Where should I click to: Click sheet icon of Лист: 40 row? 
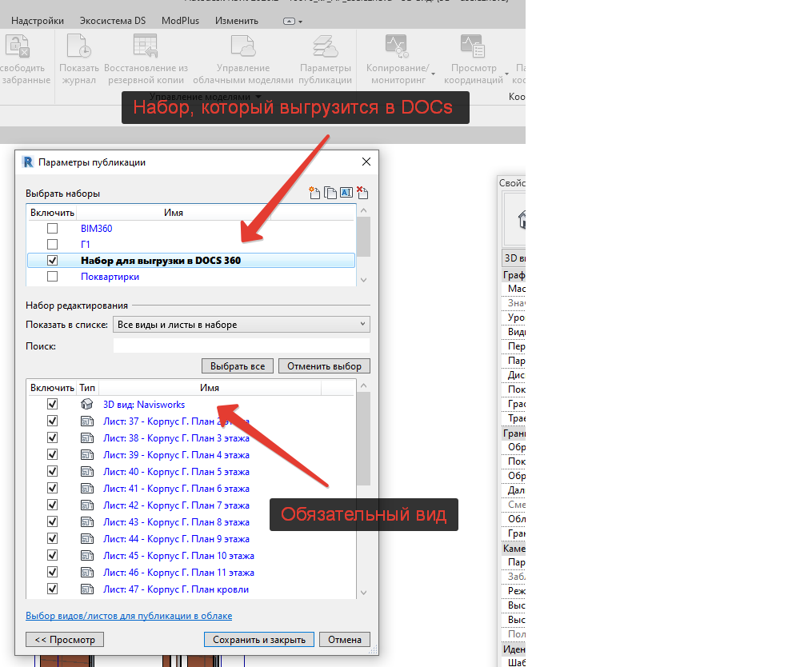tap(86, 471)
